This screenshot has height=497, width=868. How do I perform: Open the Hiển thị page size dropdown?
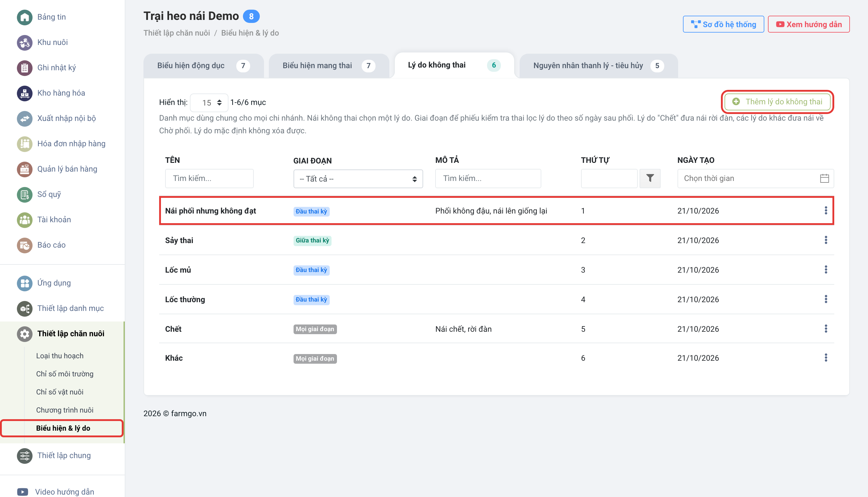pyautogui.click(x=209, y=103)
